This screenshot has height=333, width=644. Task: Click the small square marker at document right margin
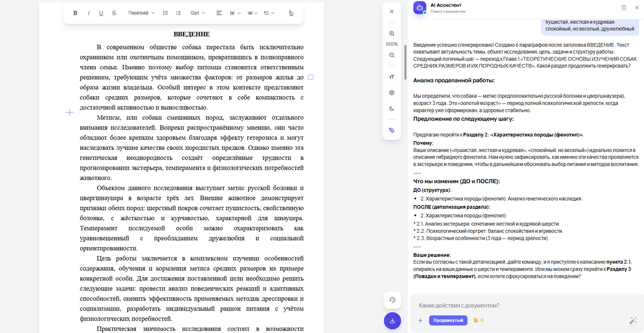point(311,77)
